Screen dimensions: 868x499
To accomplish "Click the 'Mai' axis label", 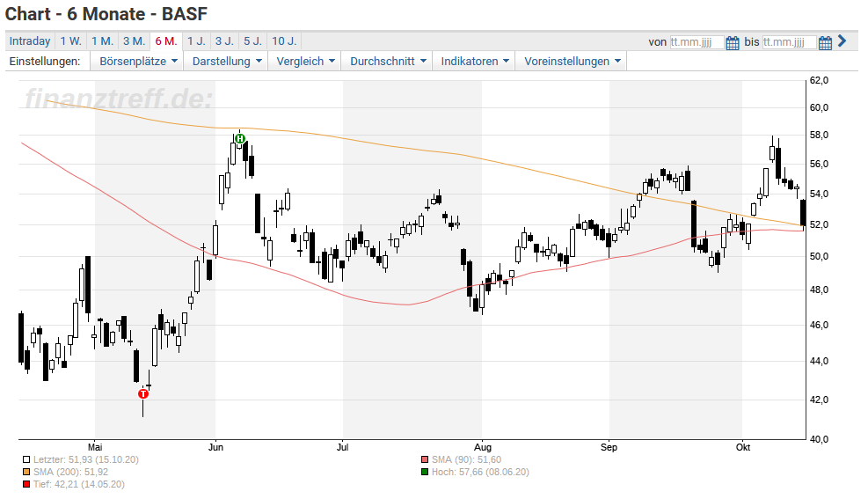I will (x=95, y=447).
